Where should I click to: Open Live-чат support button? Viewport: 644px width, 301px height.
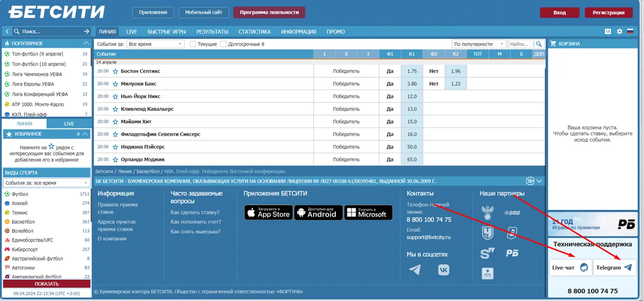pos(570,267)
